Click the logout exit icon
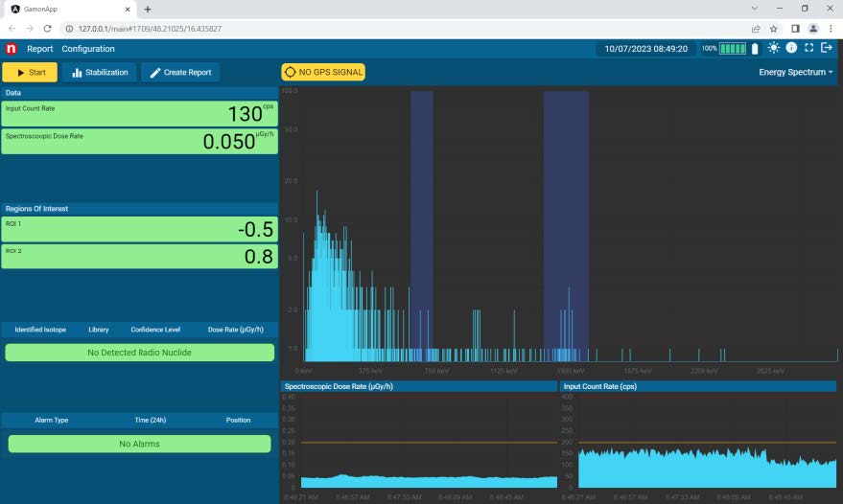 click(x=827, y=48)
